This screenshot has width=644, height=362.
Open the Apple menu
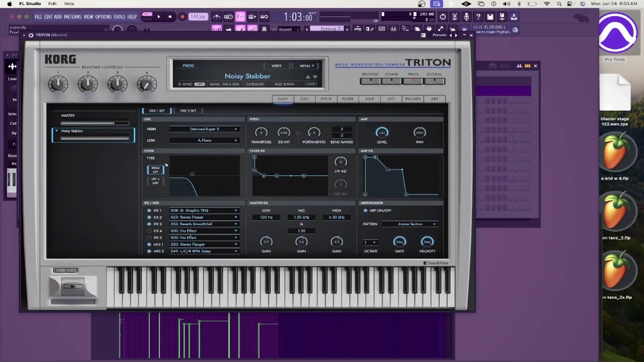(x=9, y=4)
